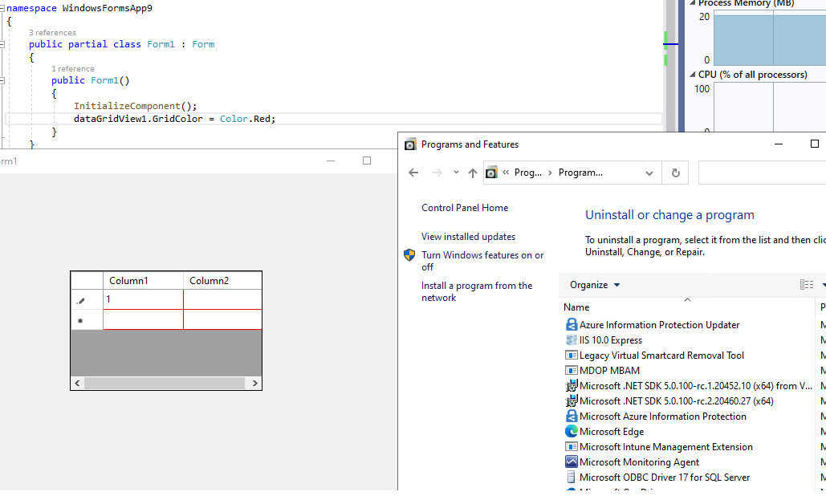Refresh the Programs and Features list
826x504 pixels.
[x=675, y=173]
